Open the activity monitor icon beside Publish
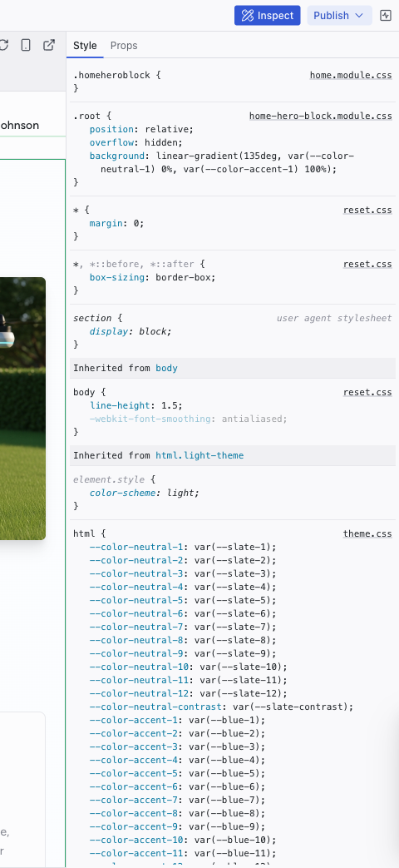The image size is (399, 868). tap(386, 16)
